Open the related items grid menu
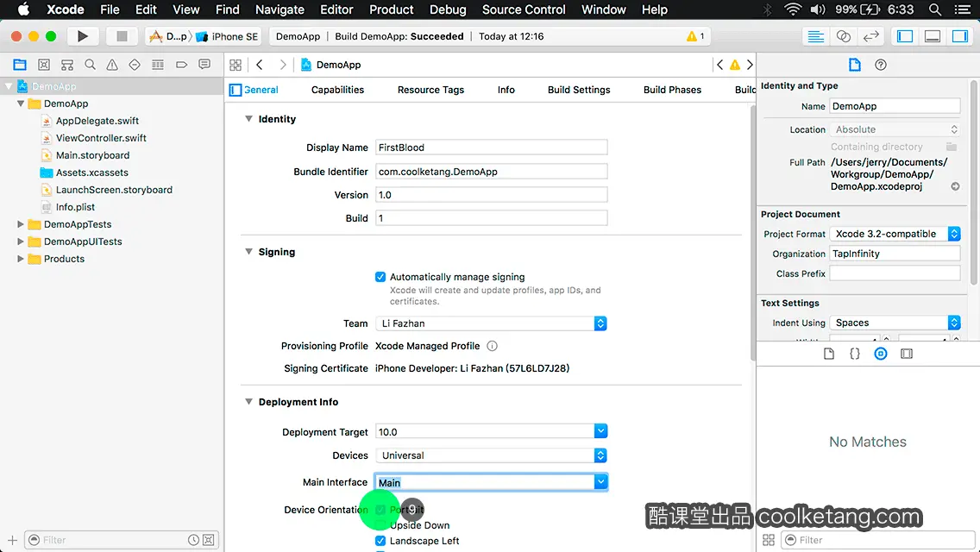Viewport: 980px width, 552px height. [x=236, y=65]
